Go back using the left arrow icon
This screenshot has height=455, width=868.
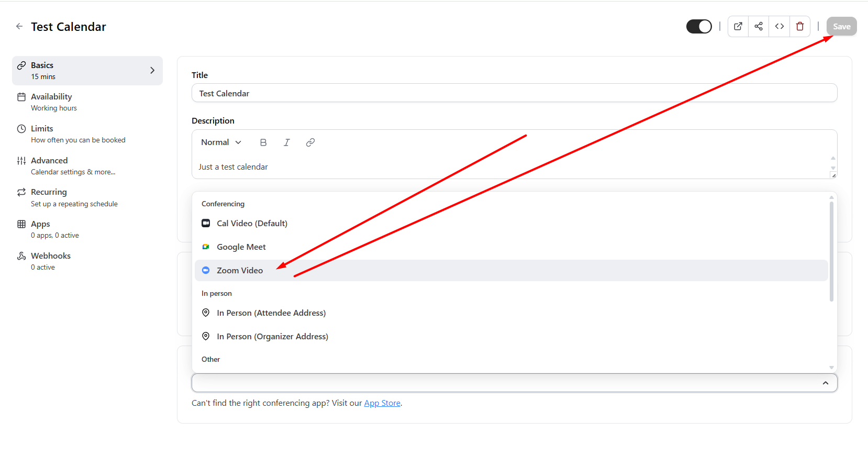(x=19, y=26)
